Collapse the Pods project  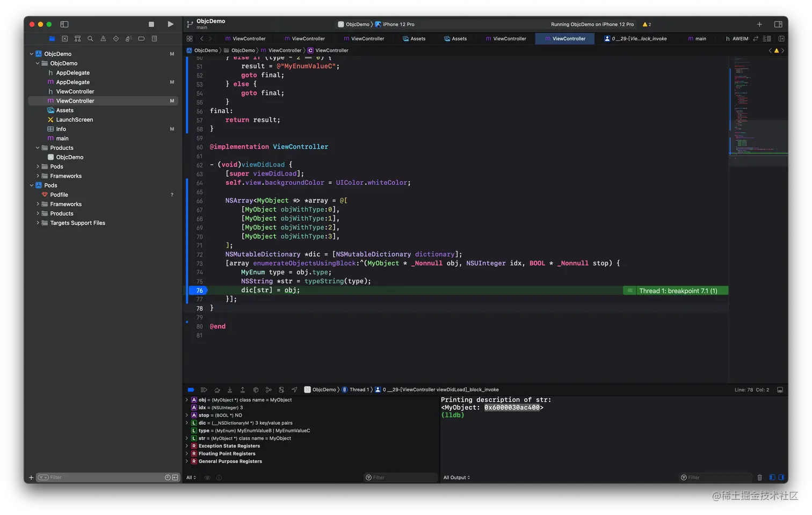pos(31,185)
